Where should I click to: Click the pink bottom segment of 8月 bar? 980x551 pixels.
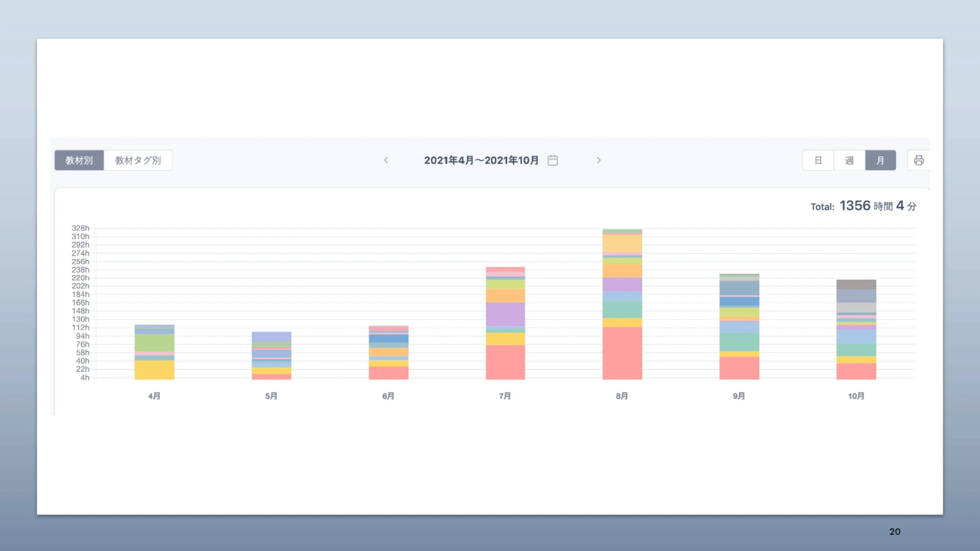coord(621,354)
